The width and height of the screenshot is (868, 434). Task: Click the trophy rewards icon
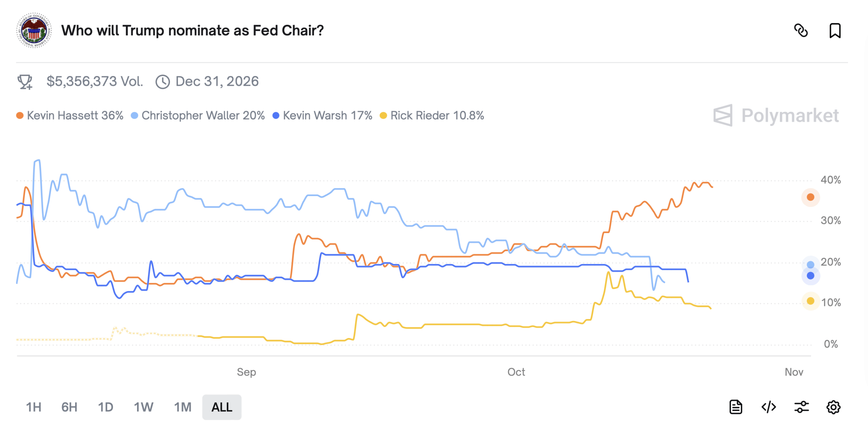tap(25, 82)
